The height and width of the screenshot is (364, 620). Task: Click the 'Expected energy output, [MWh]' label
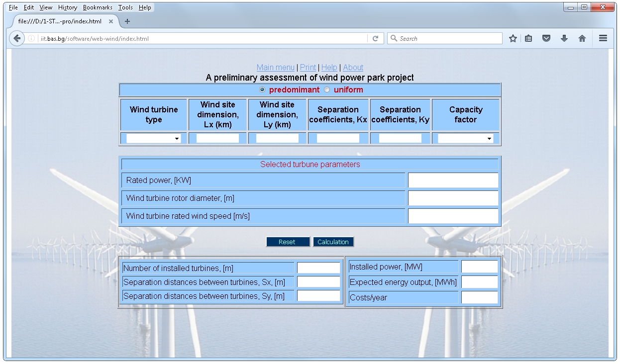click(x=404, y=282)
